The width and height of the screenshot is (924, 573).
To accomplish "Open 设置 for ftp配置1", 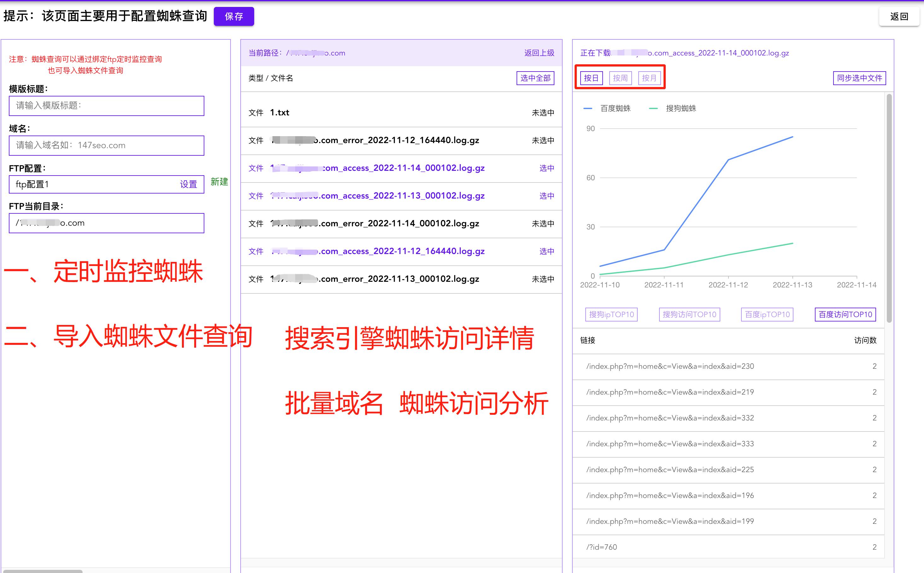I will pos(188,185).
